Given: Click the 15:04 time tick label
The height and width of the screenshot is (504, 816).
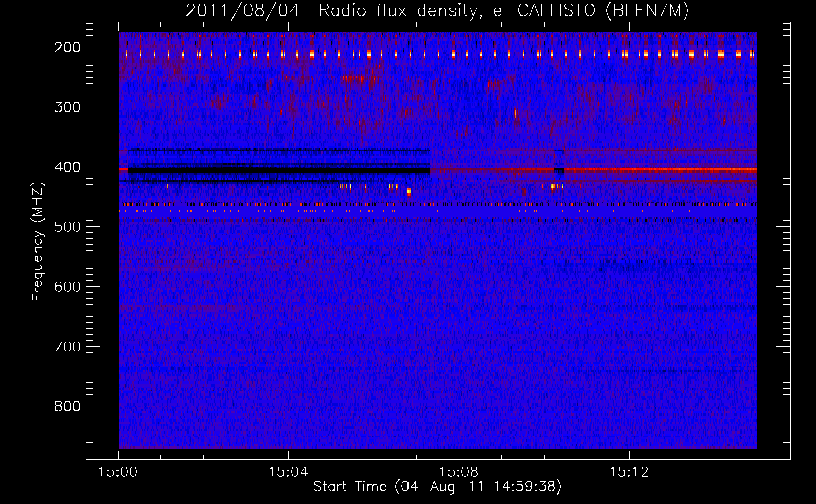Looking at the screenshot, I should point(288,472).
